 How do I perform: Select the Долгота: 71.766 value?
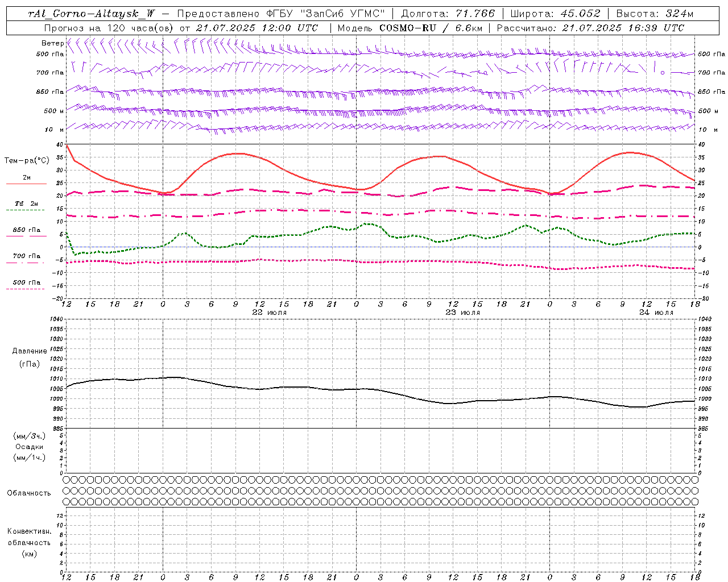pyautogui.click(x=448, y=14)
